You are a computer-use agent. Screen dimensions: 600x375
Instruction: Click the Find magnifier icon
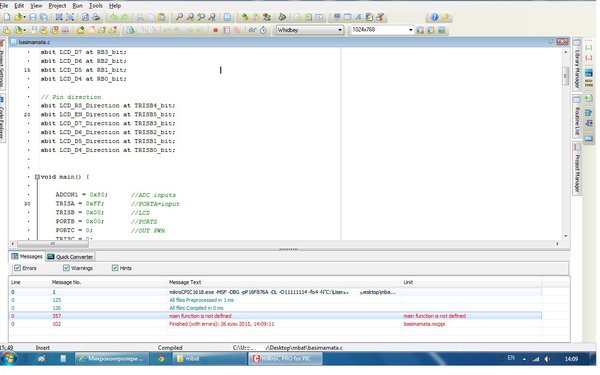179,17
